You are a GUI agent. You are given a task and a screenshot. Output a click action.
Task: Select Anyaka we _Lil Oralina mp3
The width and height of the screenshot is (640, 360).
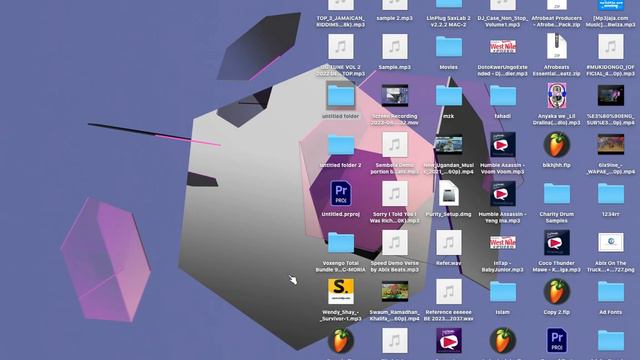pyautogui.click(x=556, y=96)
